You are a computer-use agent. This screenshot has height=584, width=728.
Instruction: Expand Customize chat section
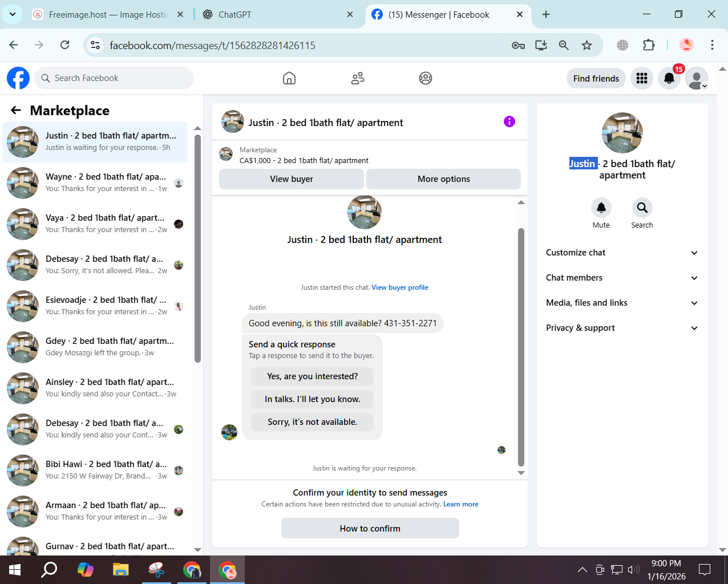[622, 253]
